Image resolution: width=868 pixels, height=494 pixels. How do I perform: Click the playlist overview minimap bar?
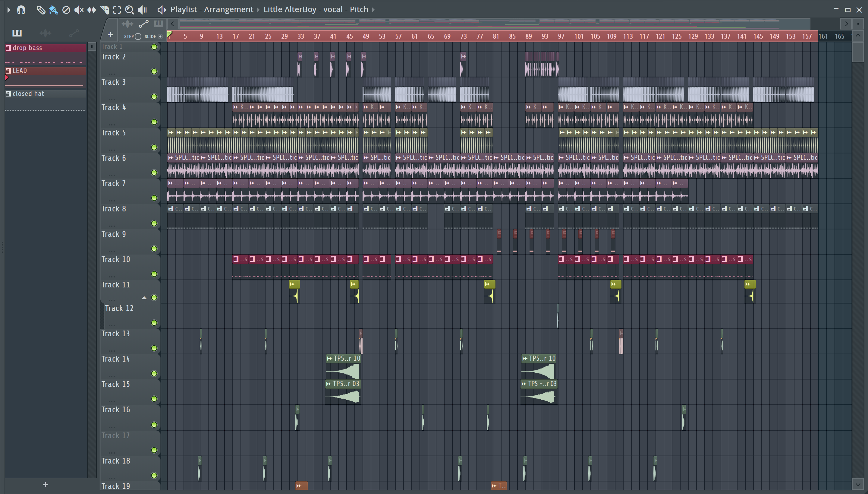494,24
